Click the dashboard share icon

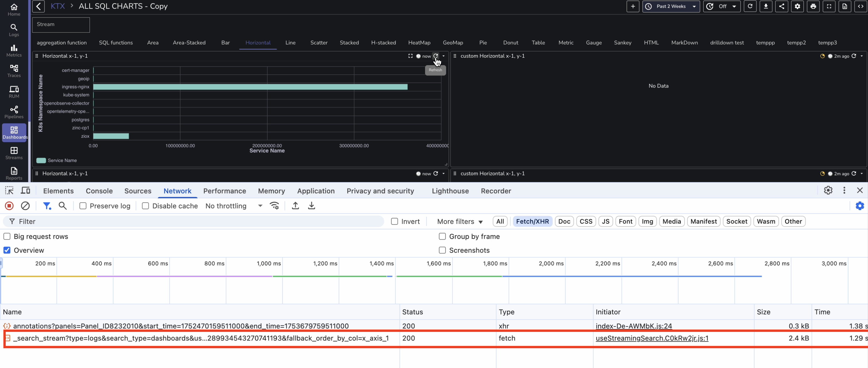[781, 6]
